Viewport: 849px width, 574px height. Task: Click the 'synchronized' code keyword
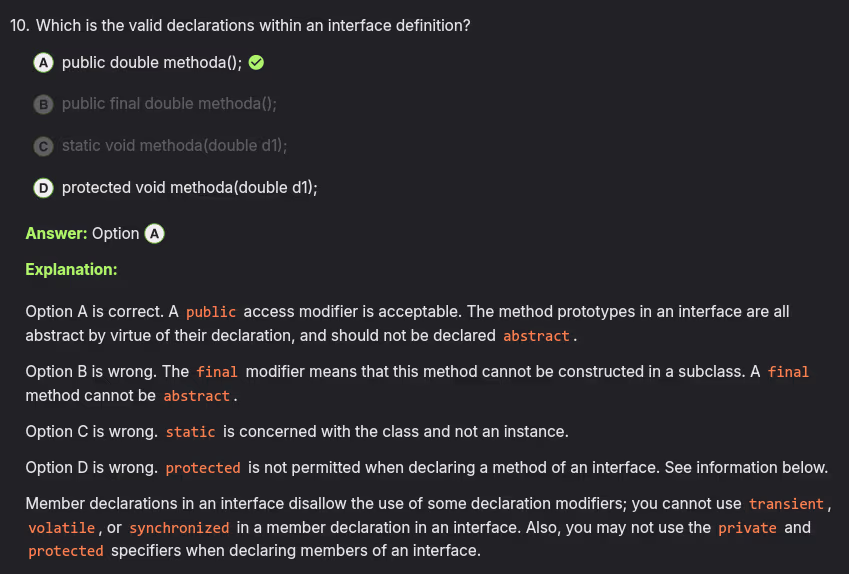pyautogui.click(x=179, y=528)
